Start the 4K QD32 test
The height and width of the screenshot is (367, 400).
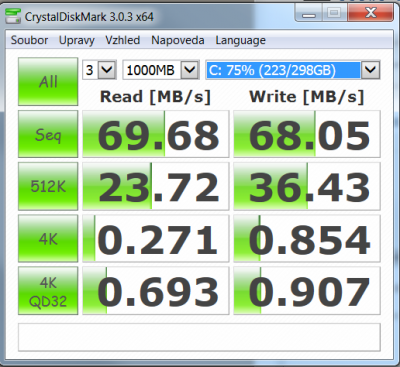48,291
